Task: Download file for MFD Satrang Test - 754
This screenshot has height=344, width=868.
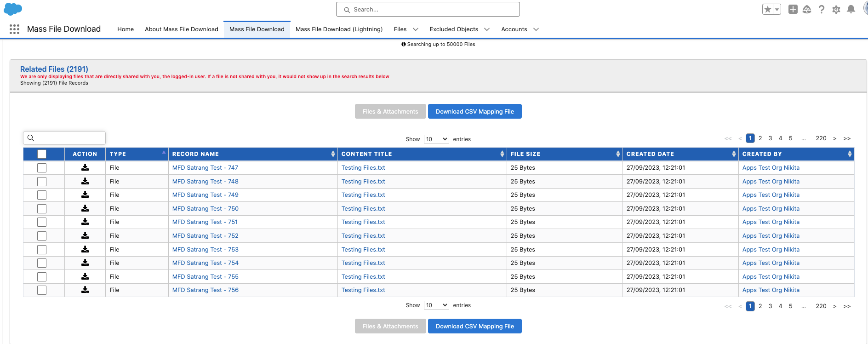Action: (85, 263)
